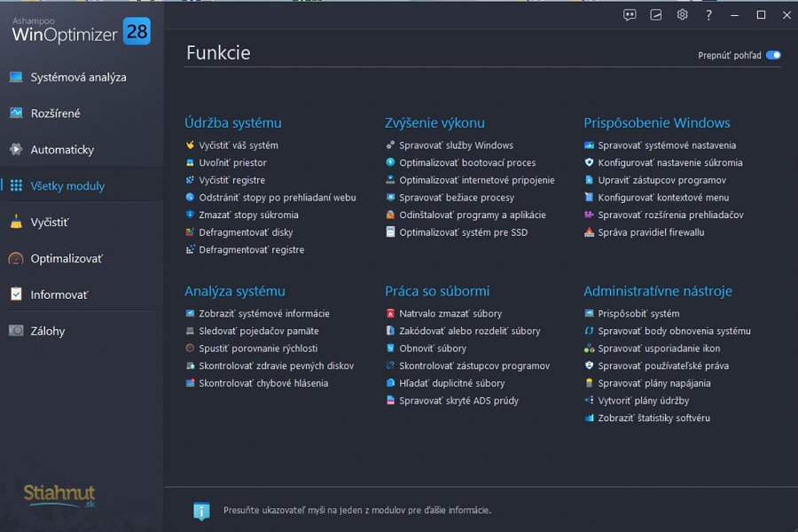Viewport: 798px width, 532px height.
Task: Open help question mark icon
Action: point(708,15)
